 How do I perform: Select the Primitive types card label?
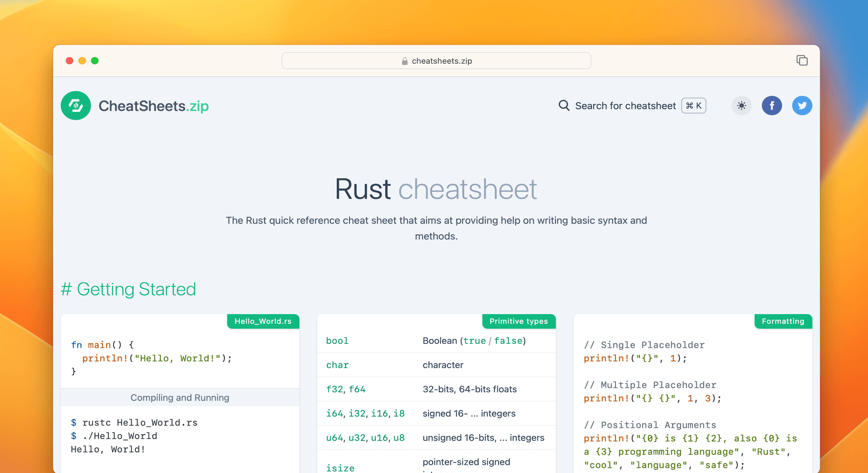click(x=519, y=321)
